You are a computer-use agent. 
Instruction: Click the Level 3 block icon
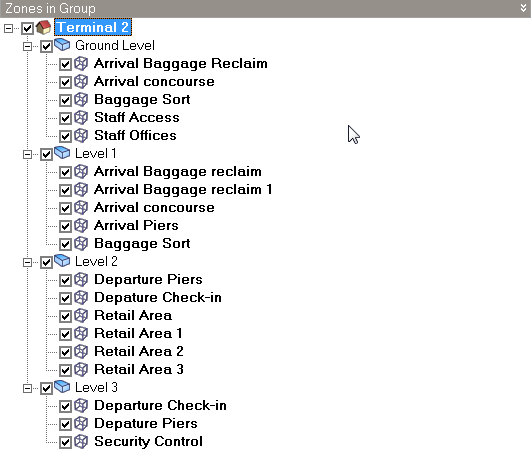[x=62, y=387]
